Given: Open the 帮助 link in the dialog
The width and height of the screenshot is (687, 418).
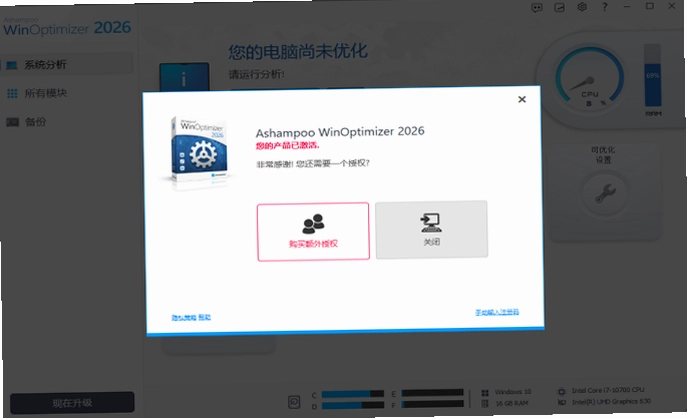Looking at the screenshot, I should (205, 317).
